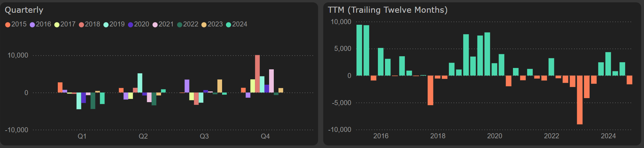Toggle the 2015 legend series

coord(16,24)
